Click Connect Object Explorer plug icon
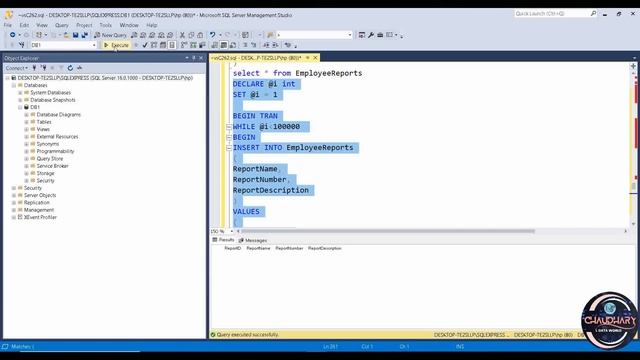This screenshot has height=360, width=640. pos(34,68)
